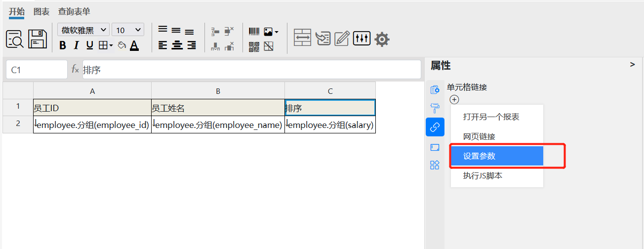Image resolution: width=644 pixels, height=249 pixels.
Task: Click the formula bar containing 排序
Action: 251,70
